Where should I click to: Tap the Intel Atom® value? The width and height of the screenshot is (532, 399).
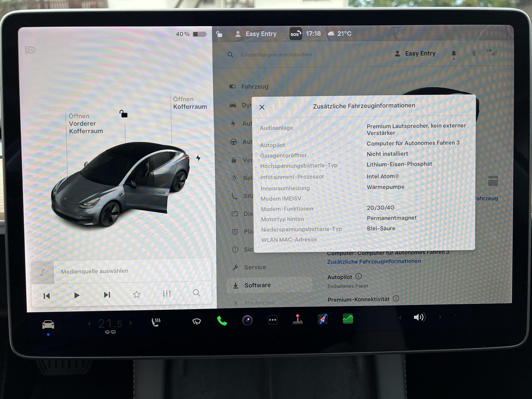pos(383,176)
